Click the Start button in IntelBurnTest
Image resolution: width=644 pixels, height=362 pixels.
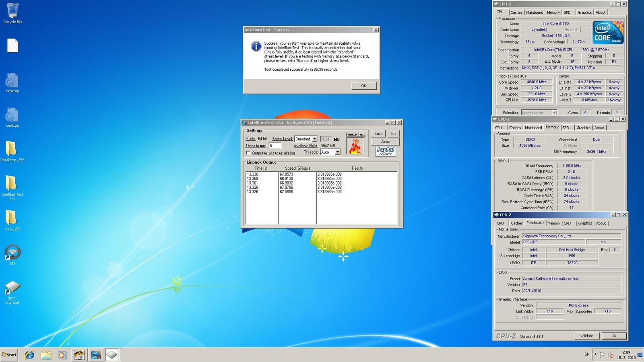[x=378, y=134]
